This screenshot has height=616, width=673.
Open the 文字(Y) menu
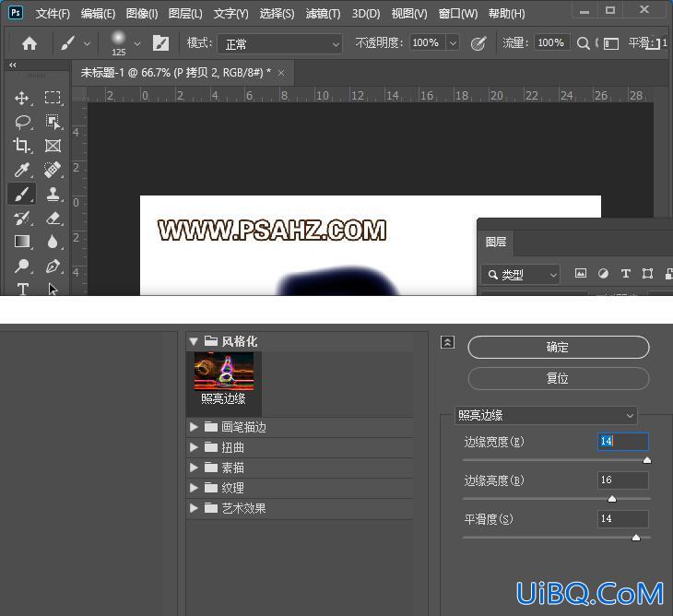pos(230,14)
